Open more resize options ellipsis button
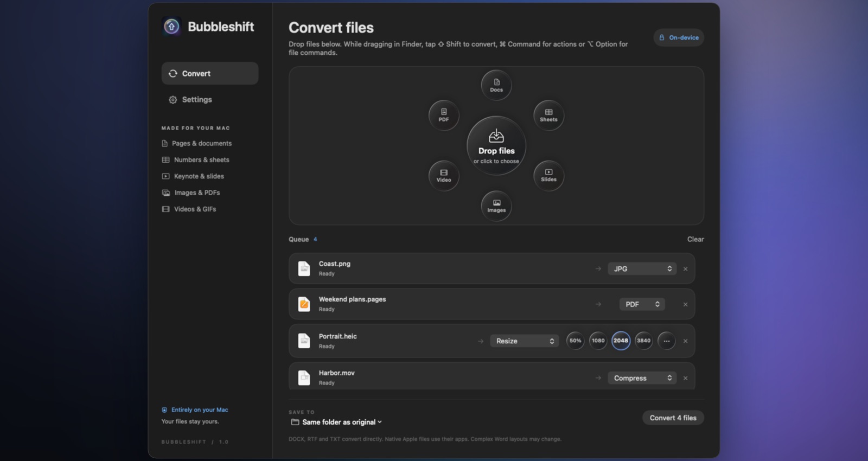This screenshot has height=461, width=868. coord(666,341)
